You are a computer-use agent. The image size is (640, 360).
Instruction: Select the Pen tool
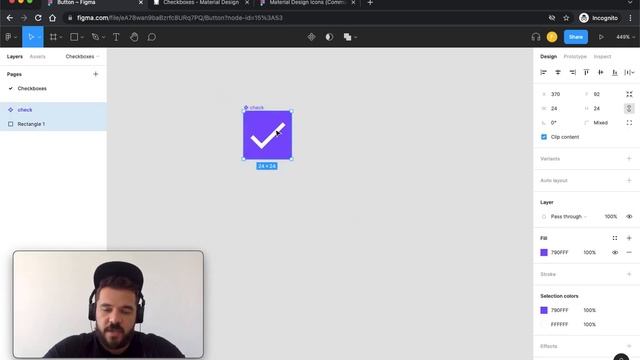95,37
